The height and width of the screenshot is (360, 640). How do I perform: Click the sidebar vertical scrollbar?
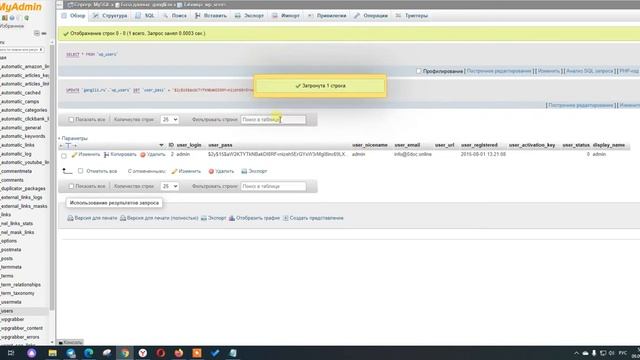(52, 178)
